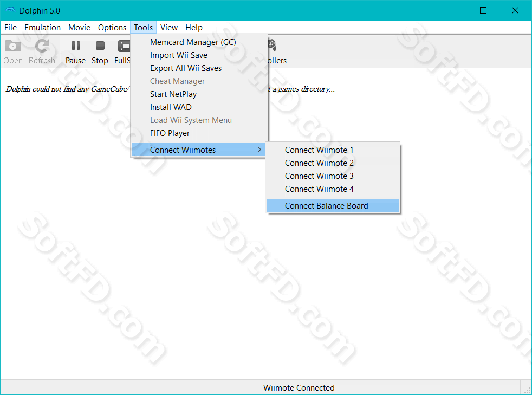Select Export All Wii Saves
The image size is (532, 395).
coord(199,68)
